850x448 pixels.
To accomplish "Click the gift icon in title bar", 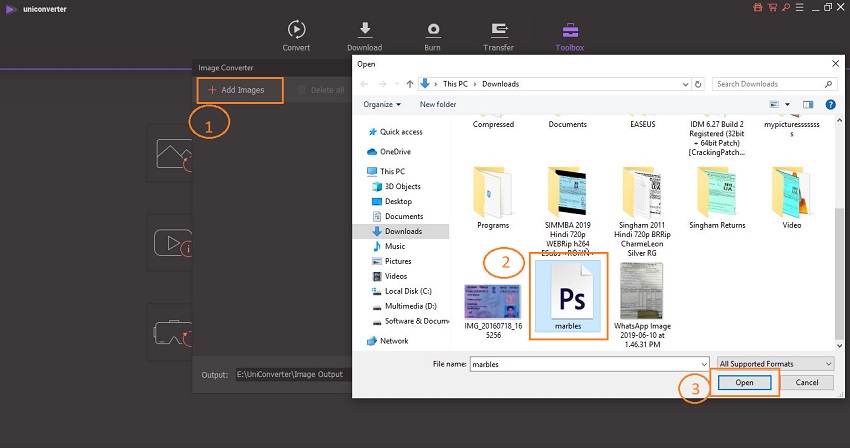I will pos(758,8).
